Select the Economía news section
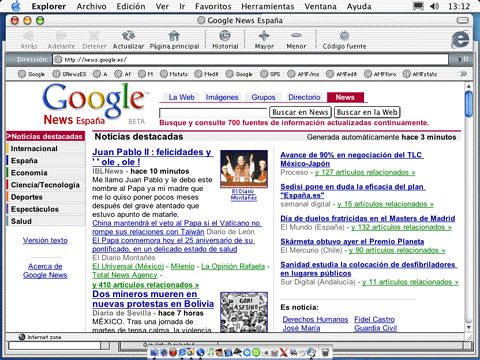This screenshot has width=480, height=360. (x=46, y=173)
